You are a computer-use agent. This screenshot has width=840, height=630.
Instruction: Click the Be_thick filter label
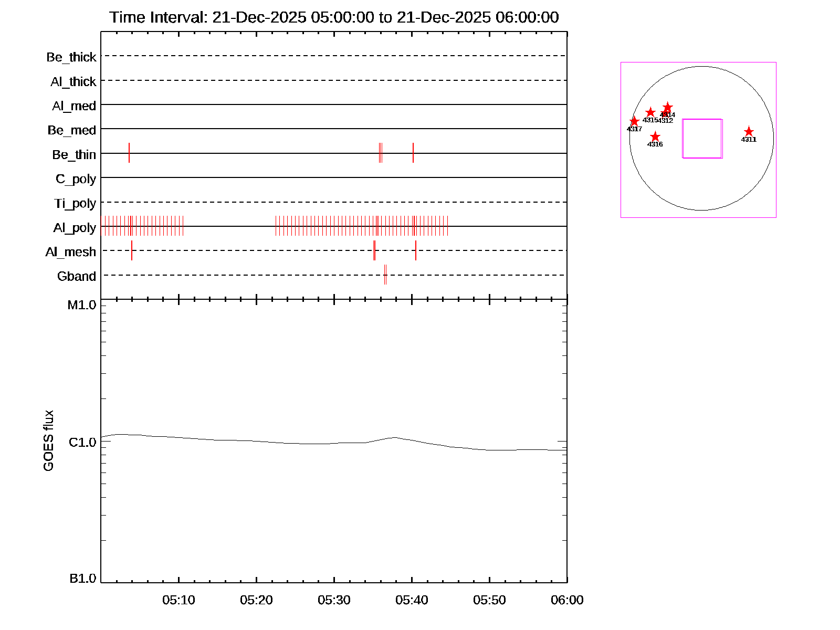71,57
